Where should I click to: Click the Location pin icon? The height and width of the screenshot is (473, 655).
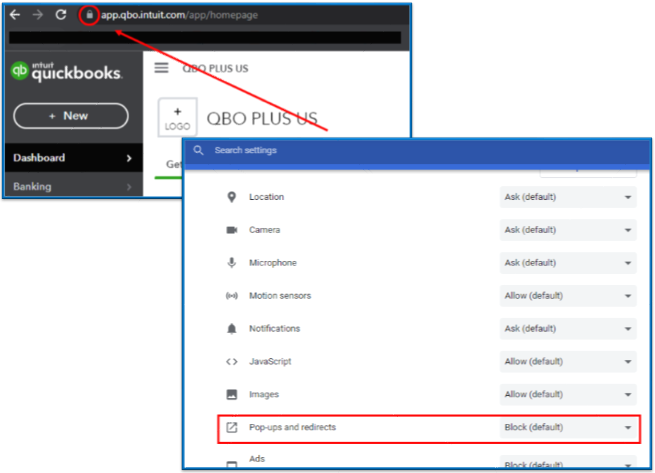point(231,197)
